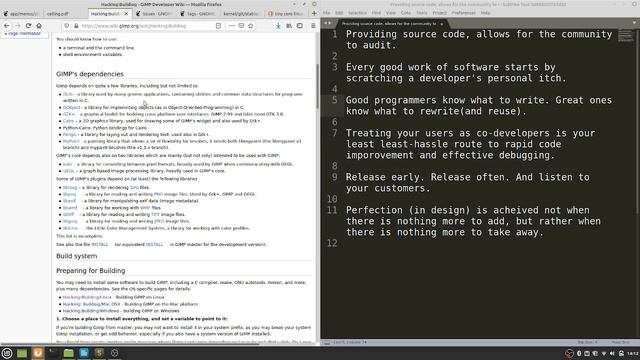This screenshot has width=640, height=360.
Task: Open Sublime Text Help menu
Action: tap(485, 13)
